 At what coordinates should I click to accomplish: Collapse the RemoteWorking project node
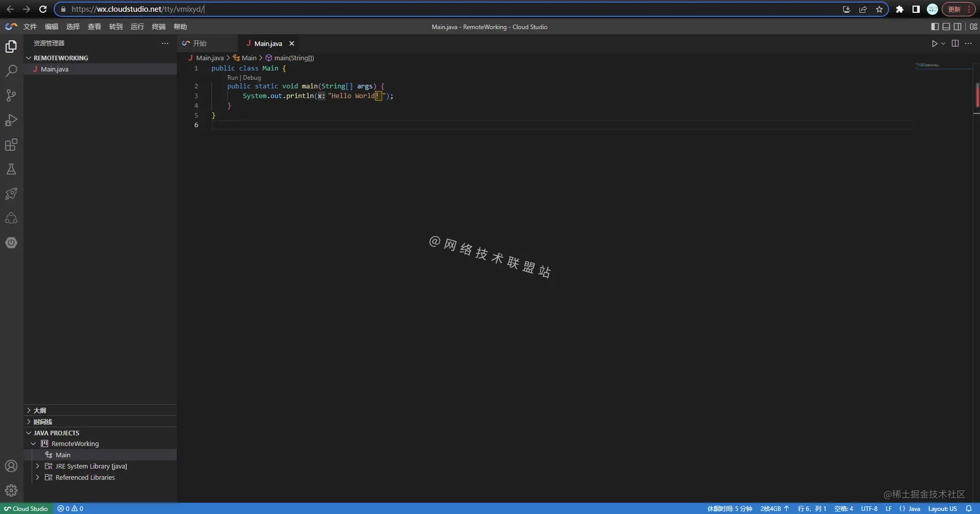[100, 443]
